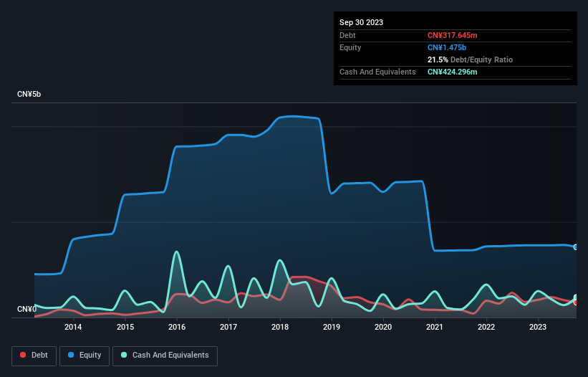Viewport: 588px width, 377px height.
Task: Click the blue Equity legend dot
Action: click(x=72, y=355)
